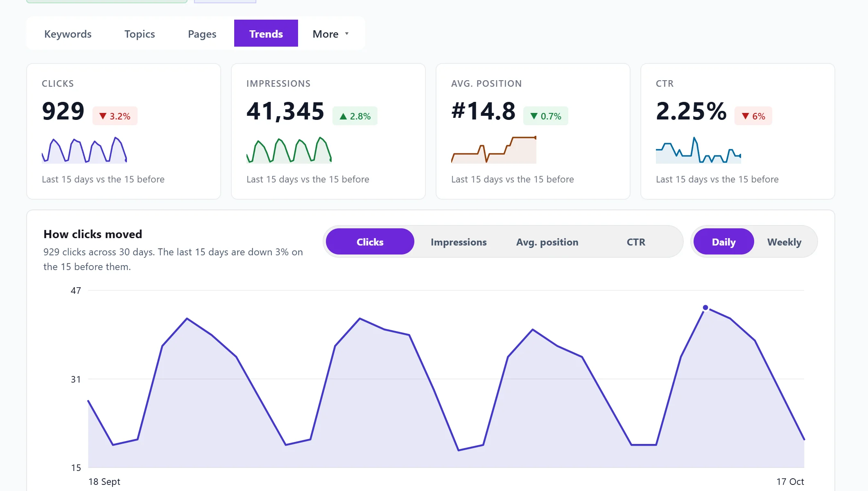Click the '18 Sept' axis label
Viewport: 868px width, 491px height.
[104, 482]
